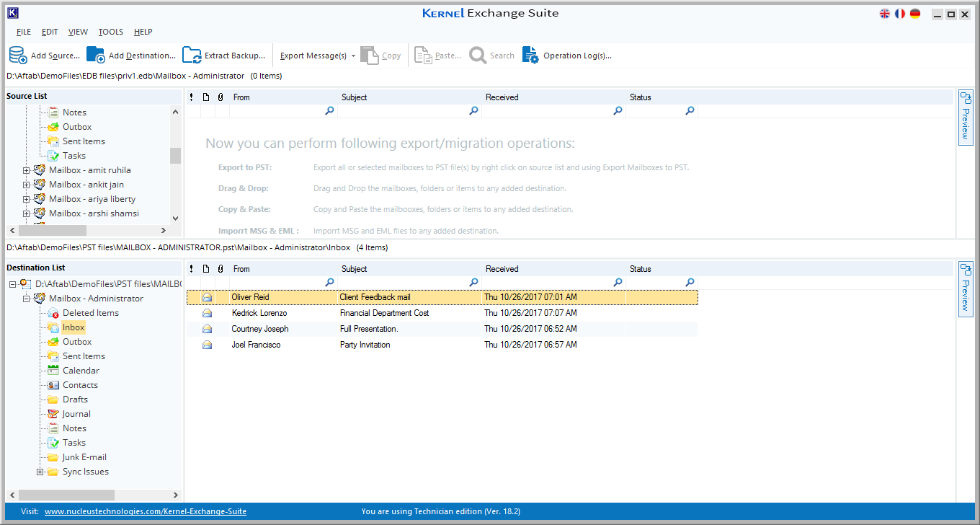Click the source From filter search icon
Screen dimensions: 980x525
point(330,111)
